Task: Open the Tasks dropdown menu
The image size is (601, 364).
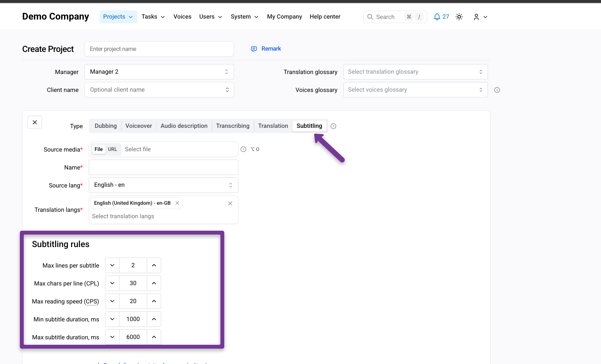Action: tap(153, 17)
